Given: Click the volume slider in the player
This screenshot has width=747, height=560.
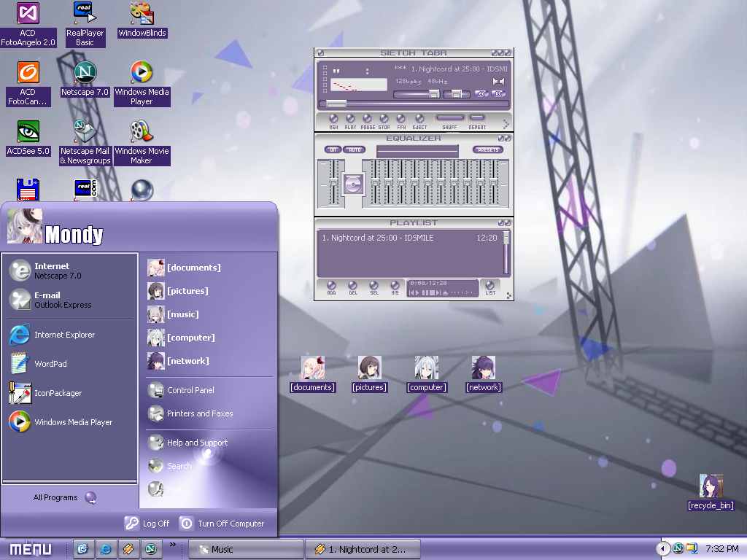Looking at the screenshot, I should (417, 94).
